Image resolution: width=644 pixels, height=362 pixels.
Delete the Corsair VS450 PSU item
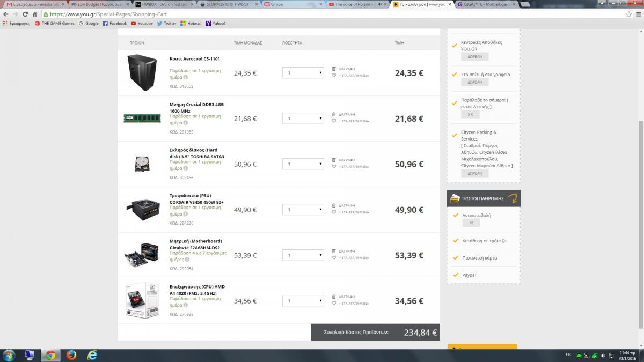pyautogui.click(x=334, y=205)
